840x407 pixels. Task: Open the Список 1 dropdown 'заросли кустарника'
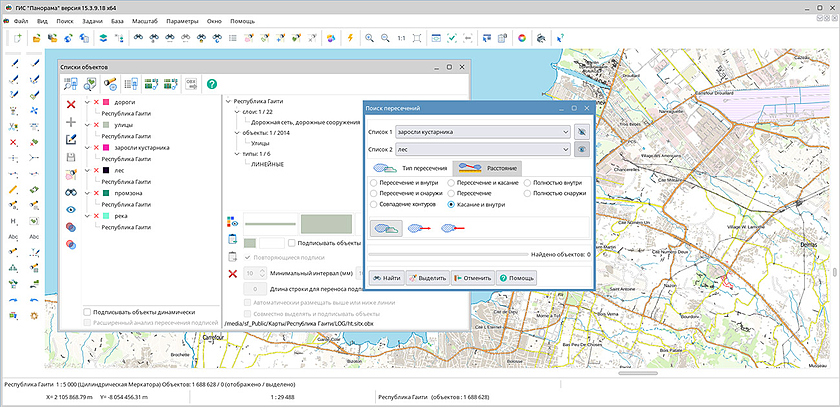click(x=482, y=131)
